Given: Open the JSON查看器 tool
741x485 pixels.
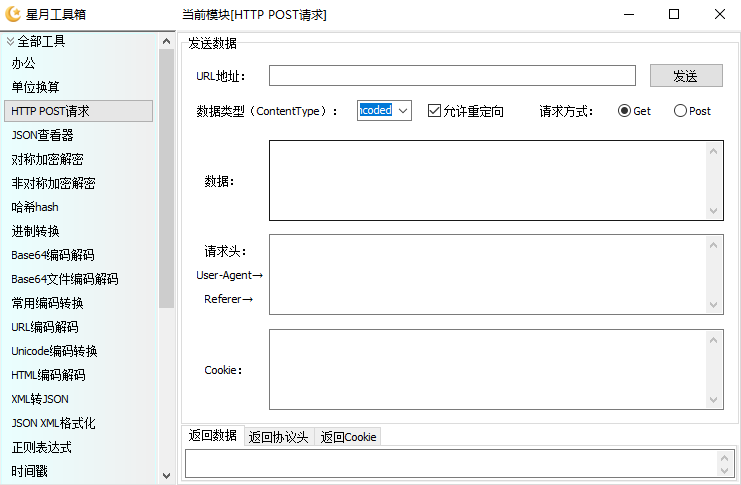Looking at the screenshot, I should 43,135.
